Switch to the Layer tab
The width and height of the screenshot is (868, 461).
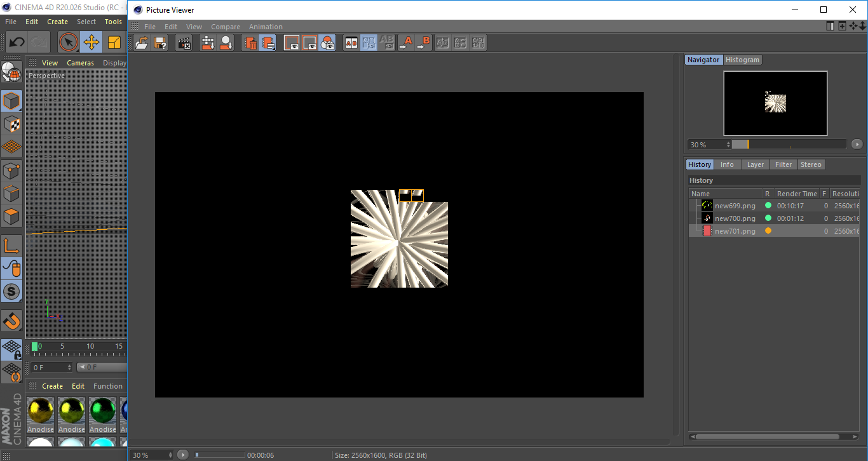click(x=756, y=164)
